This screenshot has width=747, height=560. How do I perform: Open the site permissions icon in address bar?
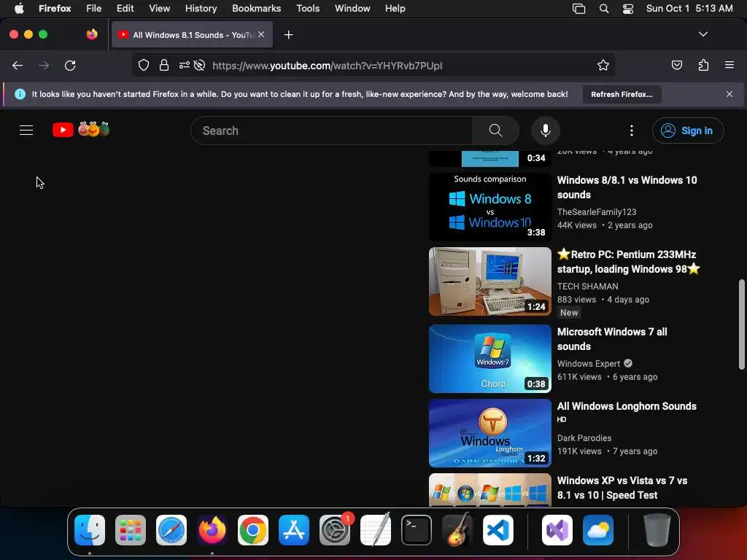tap(185, 65)
